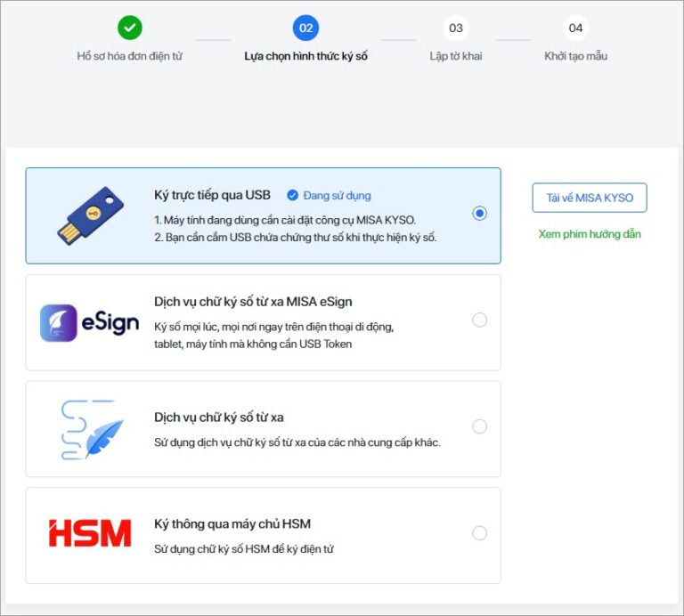Open the Xem phim hướng dẫn link

[x=590, y=234]
